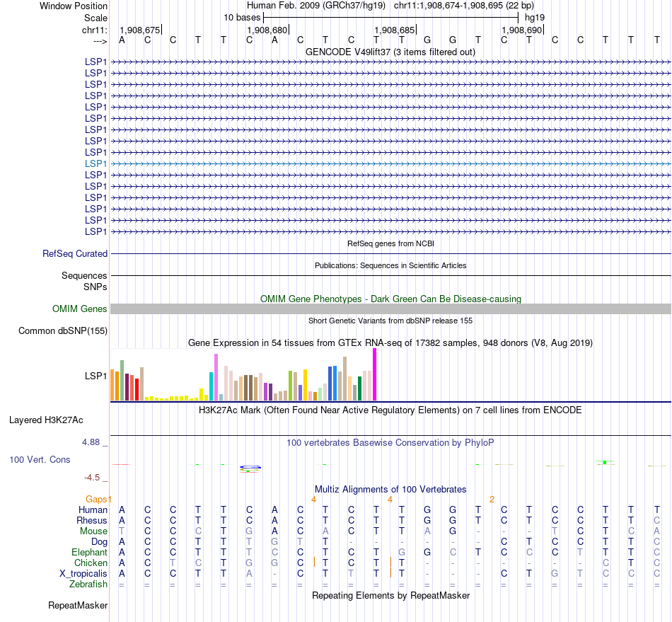Click 'Short Genetic Variants from dbSNP release 155'
This screenshot has height=622, width=672.
(390, 321)
